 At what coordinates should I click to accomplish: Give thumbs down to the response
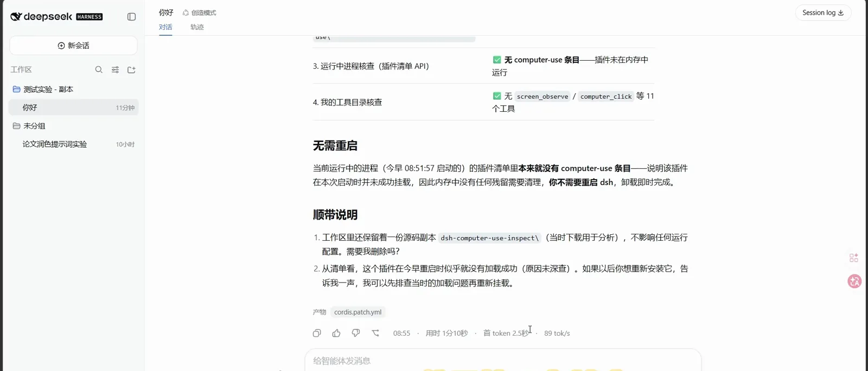pyautogui.click(x=356, y=333)
